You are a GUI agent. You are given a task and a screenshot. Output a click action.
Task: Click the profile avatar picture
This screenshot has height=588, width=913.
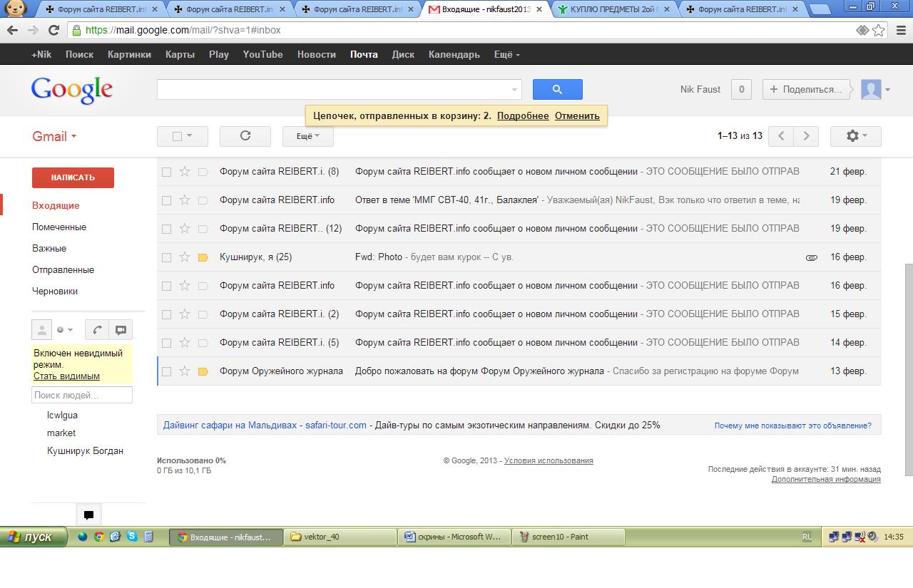coord(871,89)
